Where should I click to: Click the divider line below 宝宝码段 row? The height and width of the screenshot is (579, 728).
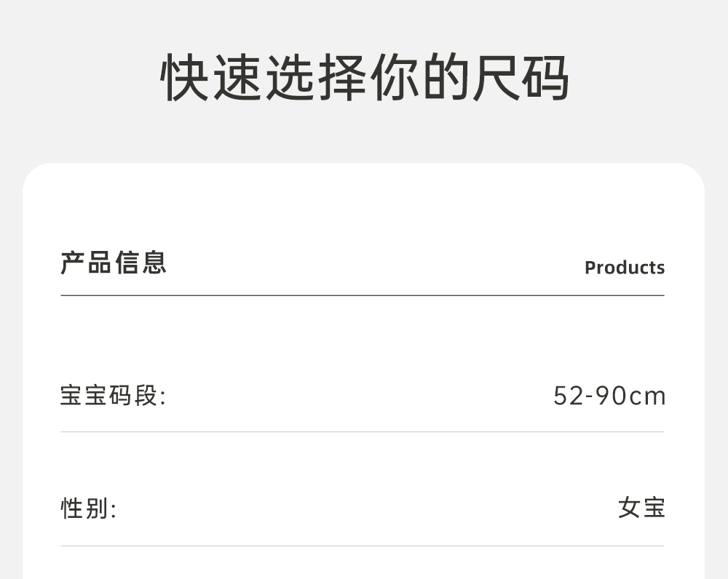click(x=363, y=432)
